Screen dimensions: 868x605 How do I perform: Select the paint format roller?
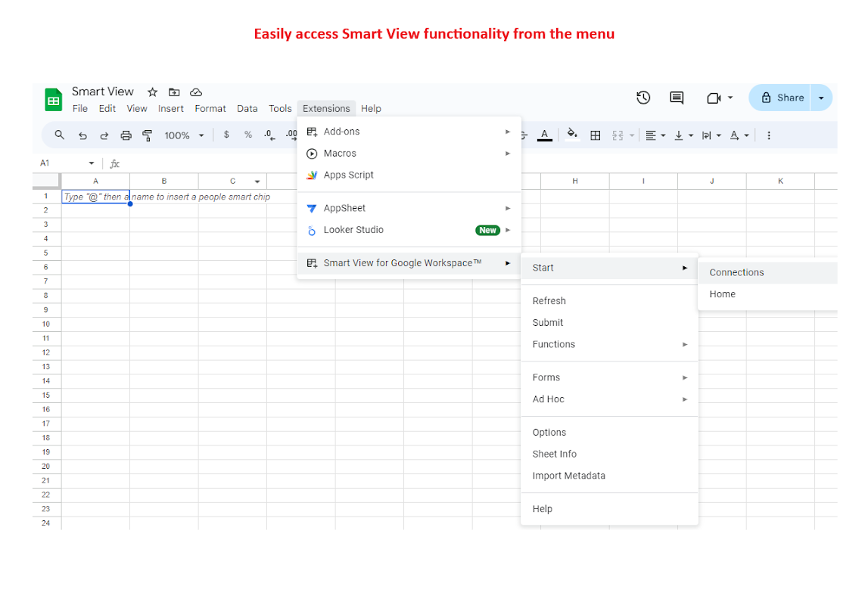pyautogui.click(x=148, y=135)
